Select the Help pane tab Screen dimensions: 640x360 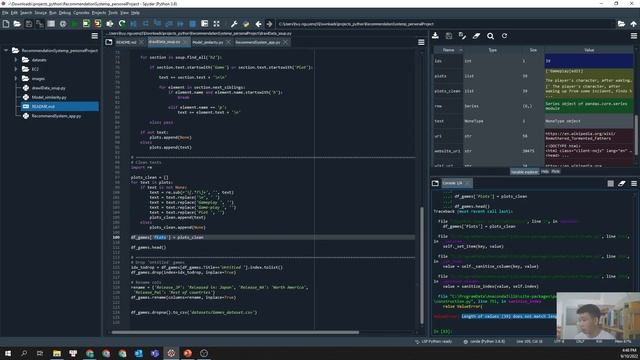[544, 172]
